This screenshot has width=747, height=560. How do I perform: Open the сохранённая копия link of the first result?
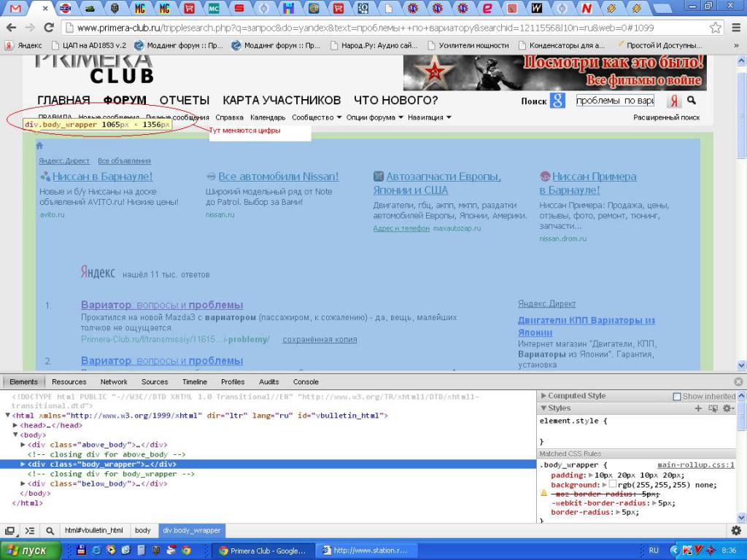320,340
